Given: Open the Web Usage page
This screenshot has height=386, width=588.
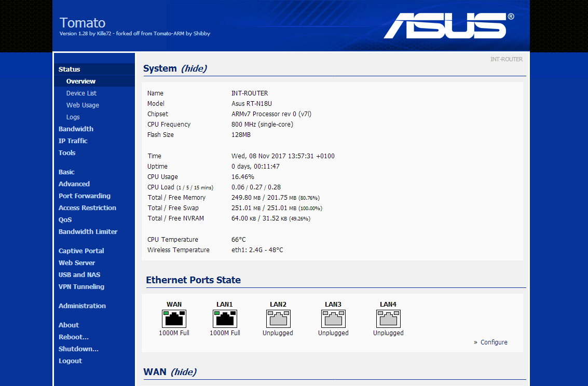Looking at the screenshot, I should (x=83, y=105).
